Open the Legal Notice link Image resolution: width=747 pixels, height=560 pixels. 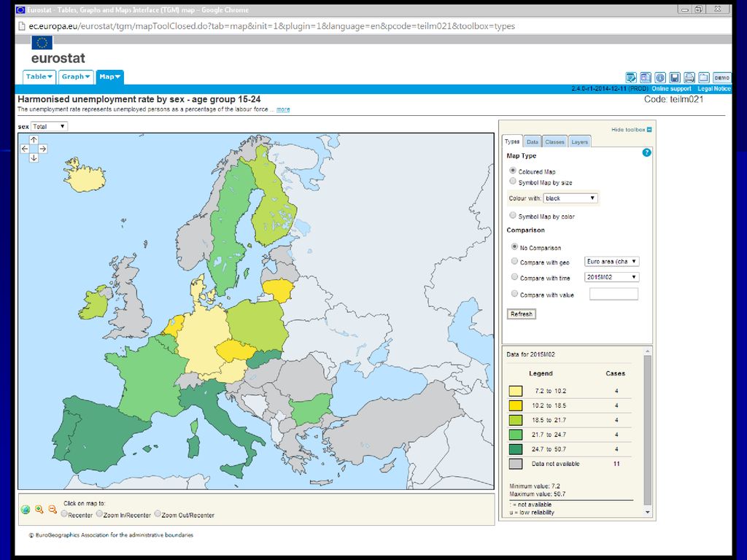coord(713,88)
